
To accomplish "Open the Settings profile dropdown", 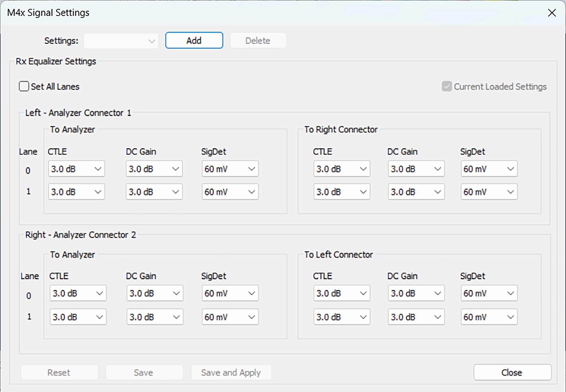I will 121,41.
